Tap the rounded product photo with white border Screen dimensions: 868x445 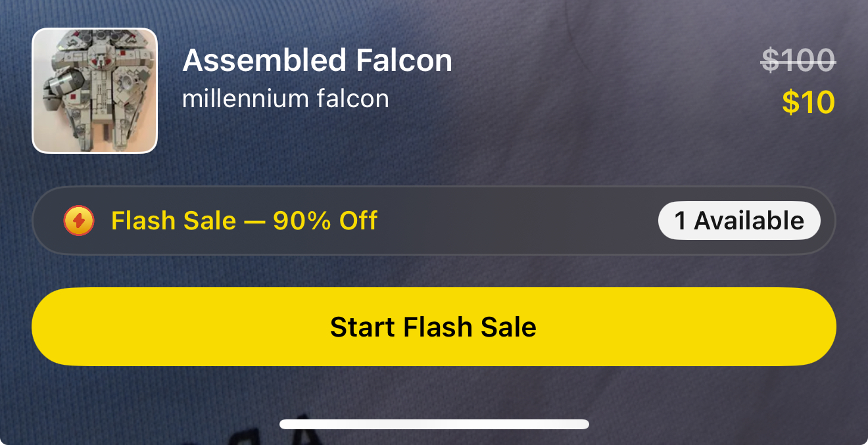95,91
